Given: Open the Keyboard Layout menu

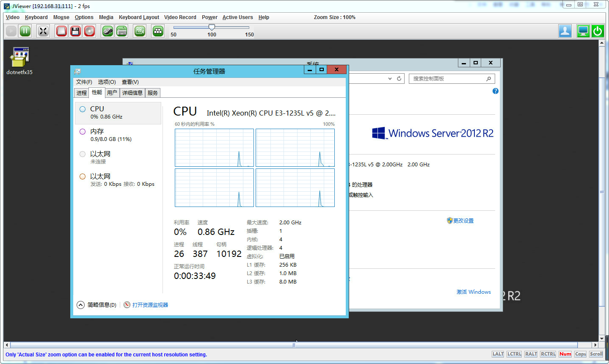Looking at the screenshot, I should [139, 17].
